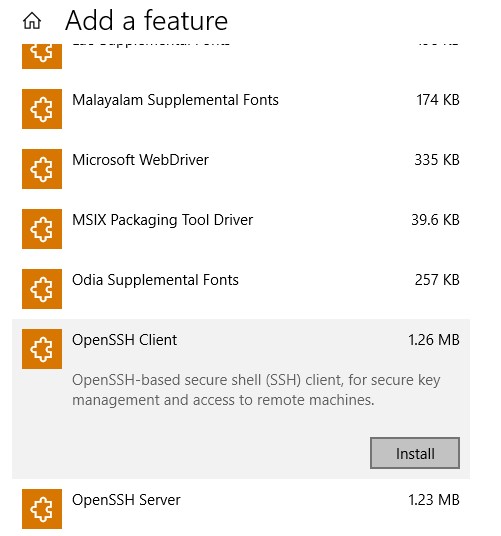Click the Microsoft WebDriver puzzle icon
501x536 pixels.
point(42,169)
